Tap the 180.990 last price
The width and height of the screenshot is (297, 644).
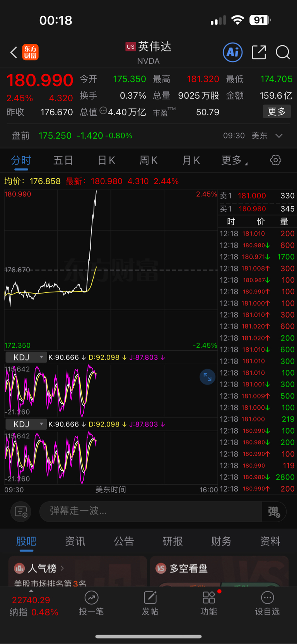point(40,80)
